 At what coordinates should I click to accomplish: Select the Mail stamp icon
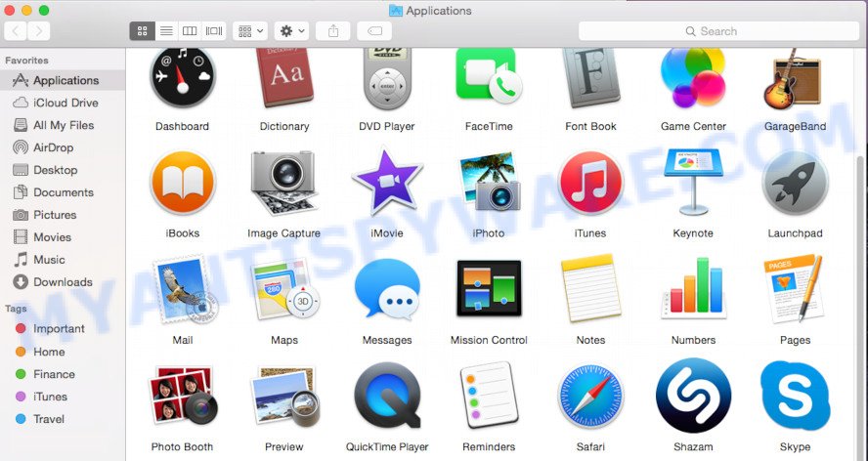185,289
